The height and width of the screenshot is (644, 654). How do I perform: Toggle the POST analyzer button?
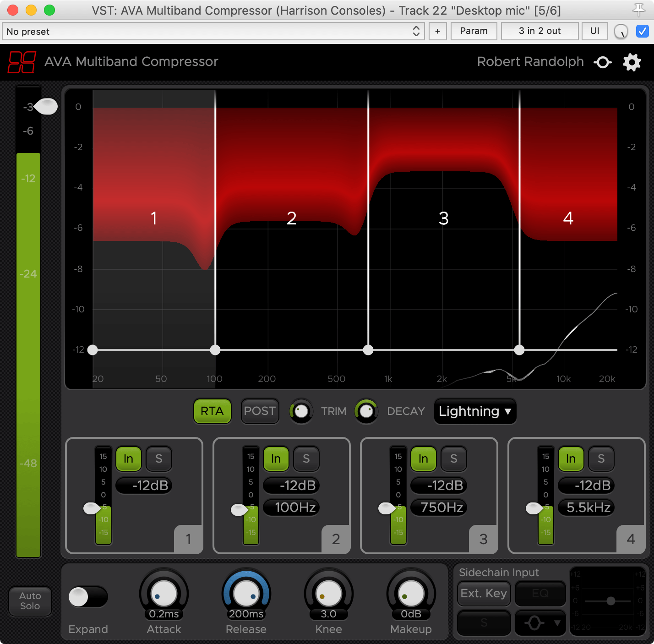260,411
